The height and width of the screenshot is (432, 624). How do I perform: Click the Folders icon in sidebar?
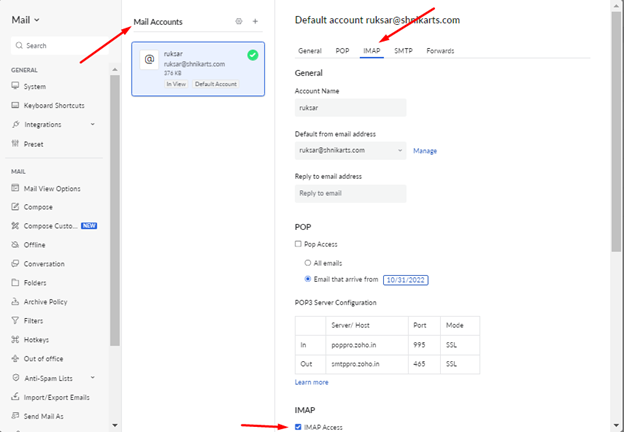pos(15,282)
